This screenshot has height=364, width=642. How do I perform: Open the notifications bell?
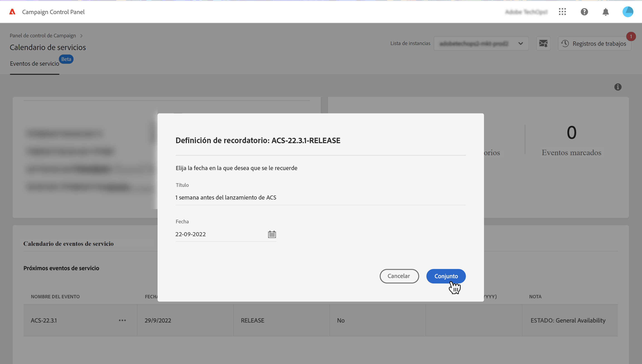point(606,12)
